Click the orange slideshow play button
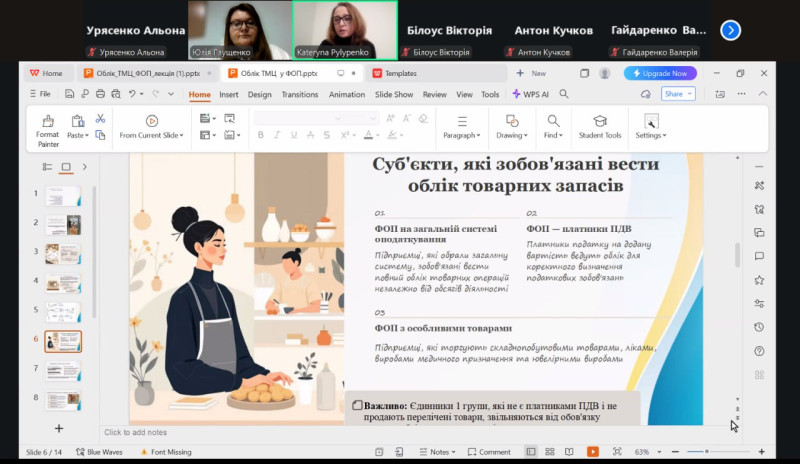 pos(593,452)
